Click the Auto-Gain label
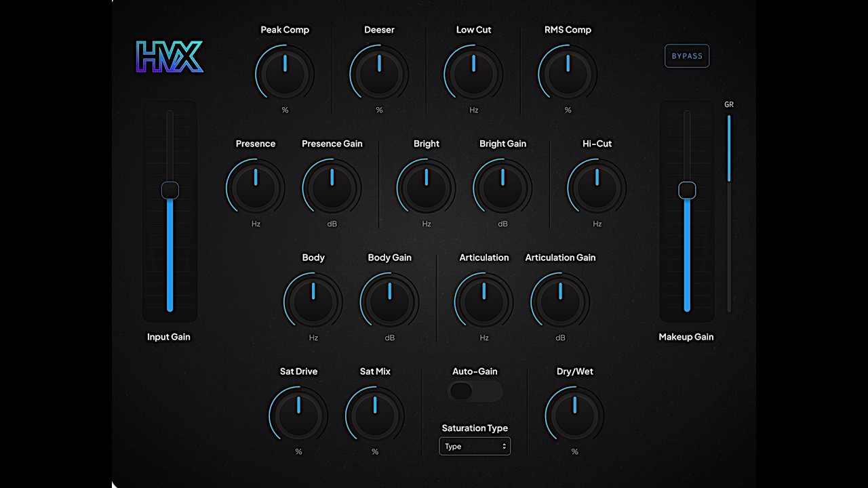Image resolution: width=868 pixels, height=488 pixels. [x=475, y=371]
